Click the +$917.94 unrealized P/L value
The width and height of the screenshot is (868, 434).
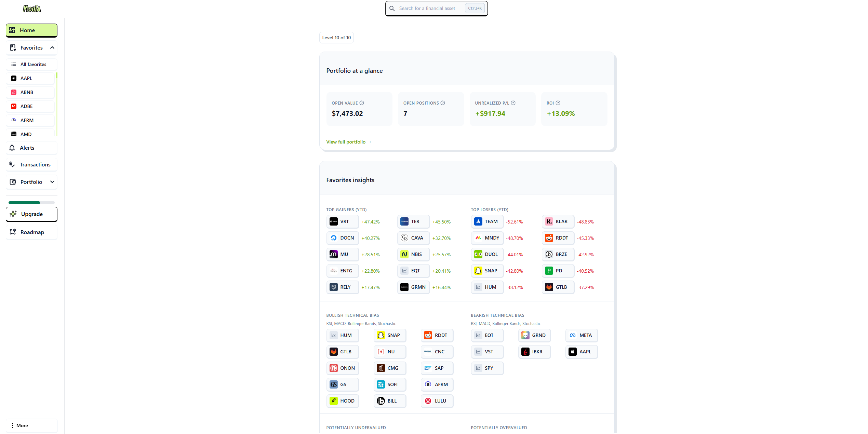click(x=490, y=113)
